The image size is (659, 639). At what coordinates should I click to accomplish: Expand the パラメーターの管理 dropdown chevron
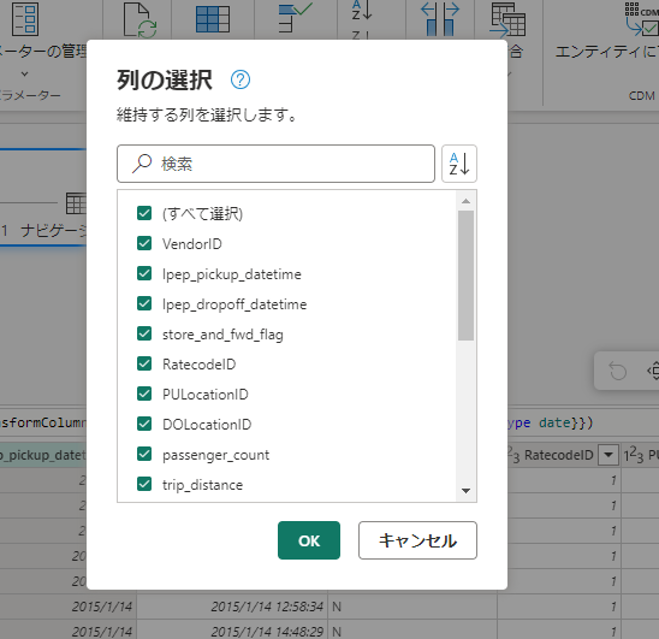[24, 74]
